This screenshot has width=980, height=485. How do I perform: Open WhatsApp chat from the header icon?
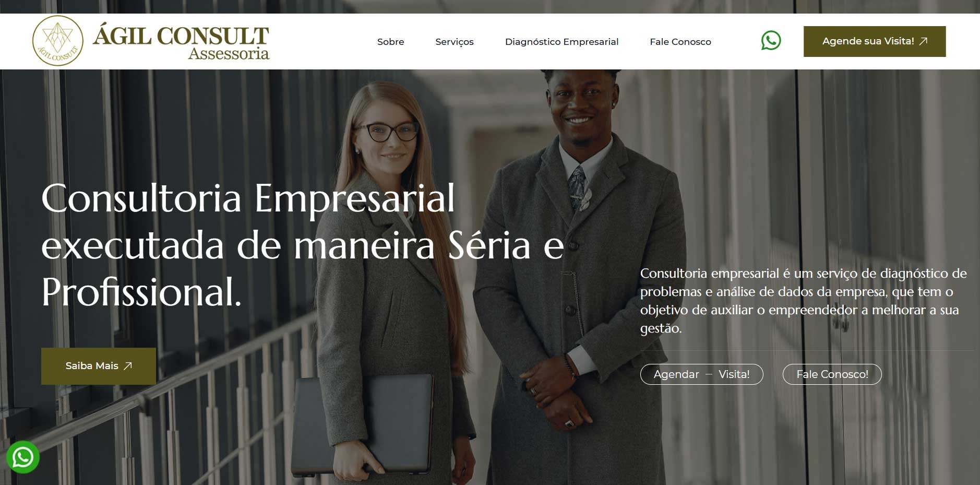click(771, 41)
